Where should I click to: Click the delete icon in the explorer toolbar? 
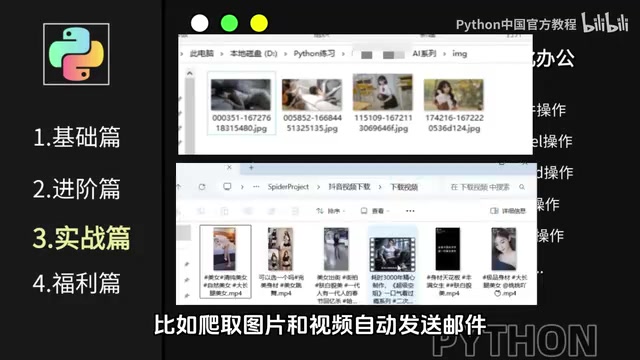tap(295, 211)
